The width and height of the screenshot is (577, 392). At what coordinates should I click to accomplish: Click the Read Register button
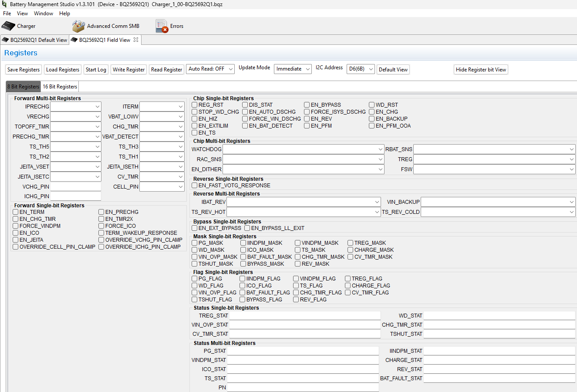166,69
